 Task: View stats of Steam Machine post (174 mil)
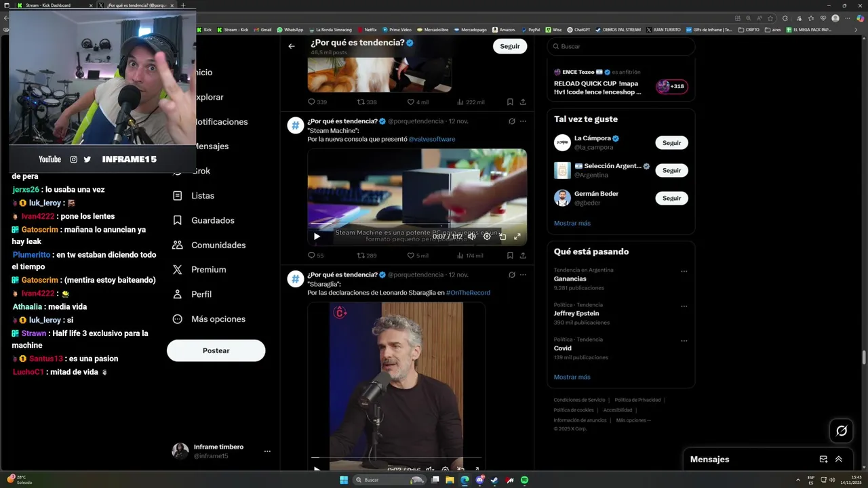470,256
